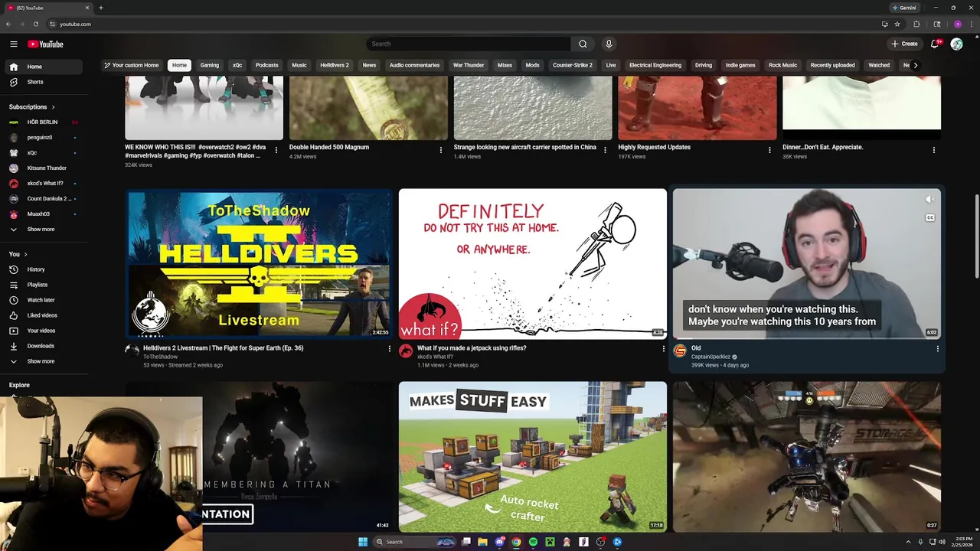Viewport: 980px width, 551px height.
Task: Expand the Subscriptions section arrow
Action: pyautogui.click(x=53, y=107)
